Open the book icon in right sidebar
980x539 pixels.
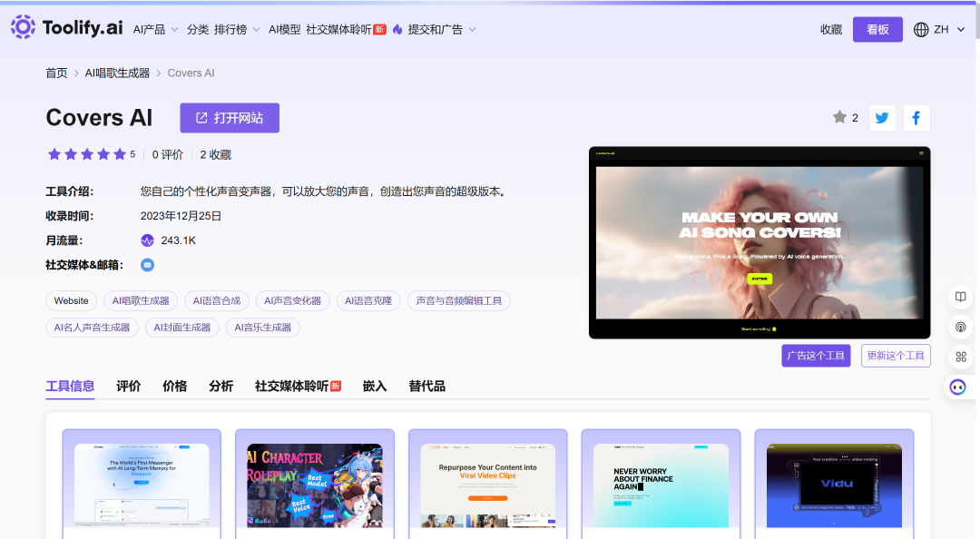point(961,297)
